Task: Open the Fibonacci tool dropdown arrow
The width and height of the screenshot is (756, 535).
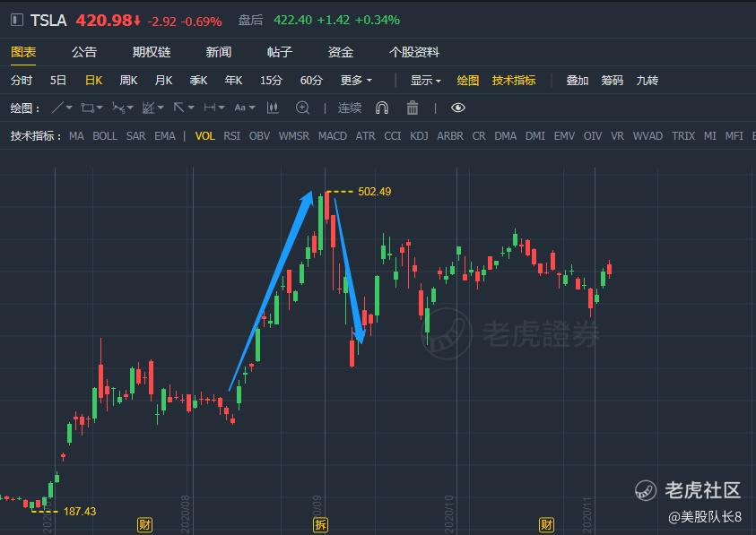Action: tap(161, 108)
